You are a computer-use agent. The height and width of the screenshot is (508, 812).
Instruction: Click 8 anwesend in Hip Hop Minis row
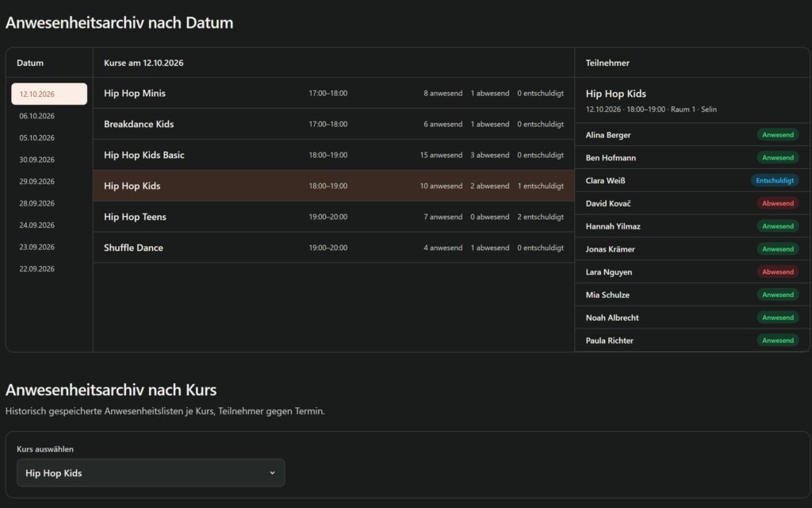[442, 94]
